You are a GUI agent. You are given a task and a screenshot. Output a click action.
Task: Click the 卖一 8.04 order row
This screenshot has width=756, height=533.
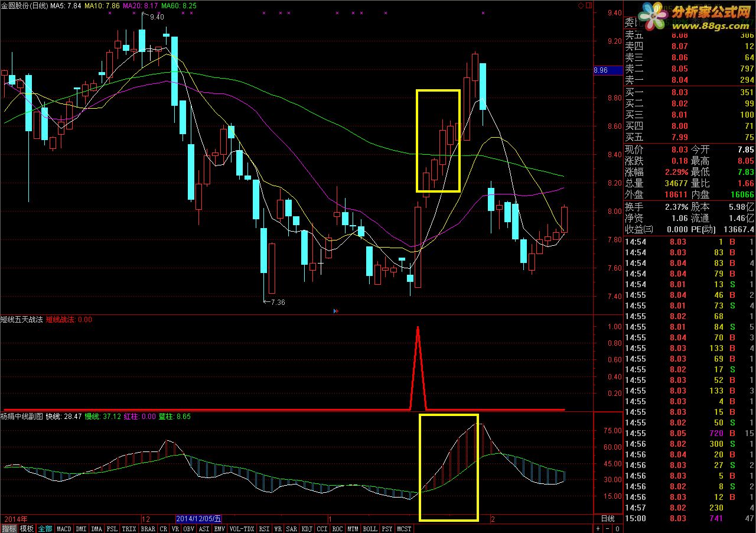click(690, 80)
